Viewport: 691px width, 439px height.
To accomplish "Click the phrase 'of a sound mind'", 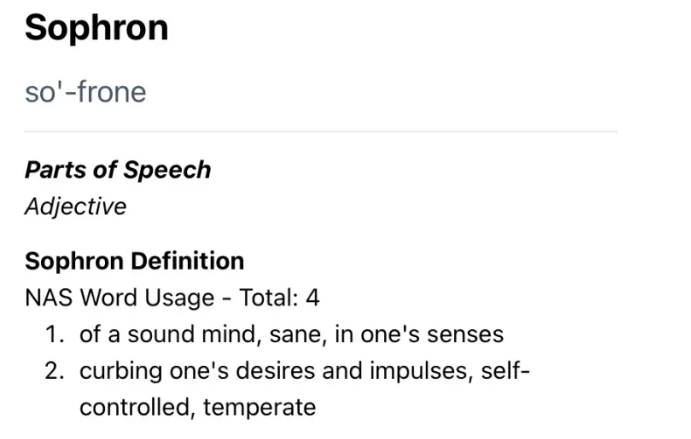I will click(x=164, y=335).
